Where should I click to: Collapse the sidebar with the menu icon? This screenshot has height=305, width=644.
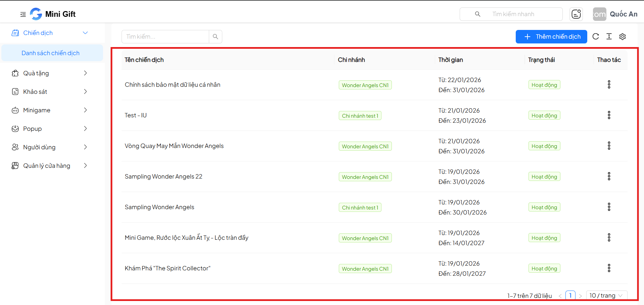[x=23, y=14]
